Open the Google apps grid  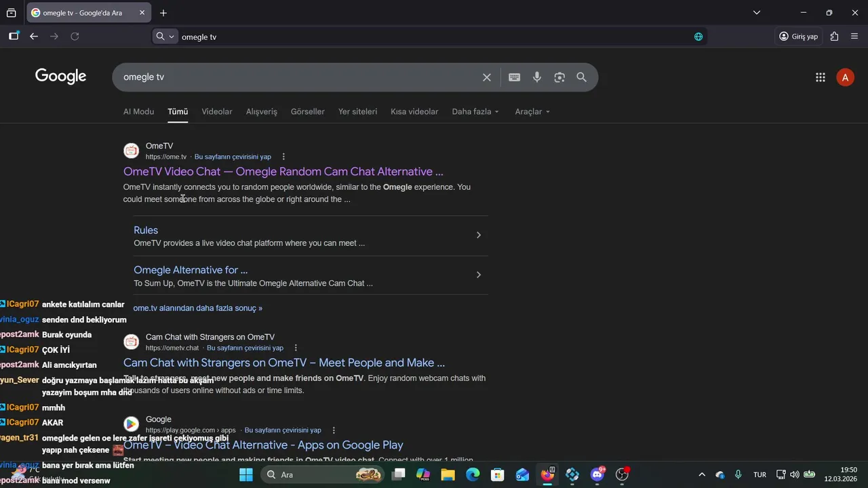tap(821, 77)
